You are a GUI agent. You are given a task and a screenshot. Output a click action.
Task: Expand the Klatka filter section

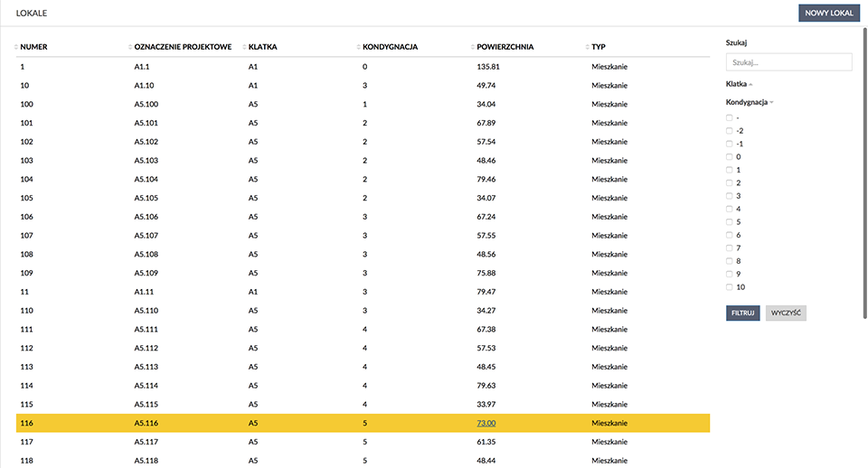click(739, 84)
